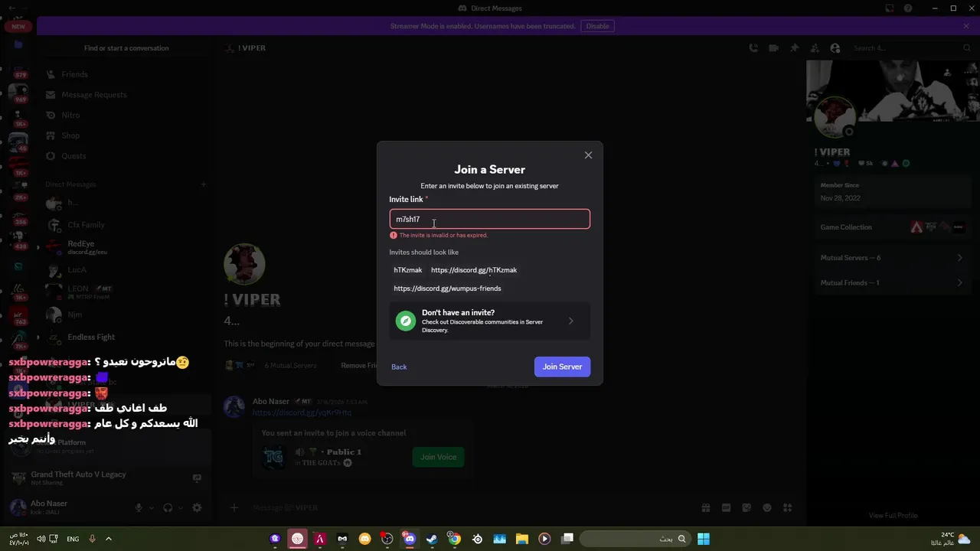This screenshot has width=980, height=551.
Task: Click the https://discord.gg/hTKzmak example link
Action: pos(474,270)
